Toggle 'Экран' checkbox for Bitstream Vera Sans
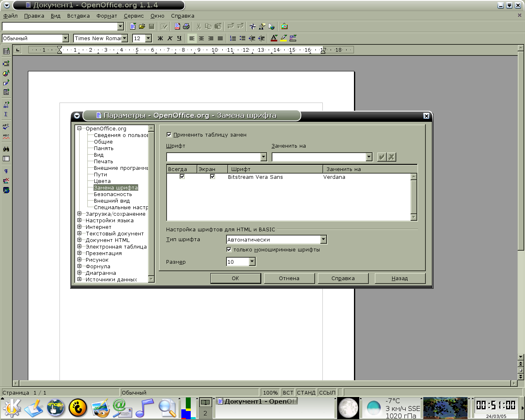 tap(212, 176)
